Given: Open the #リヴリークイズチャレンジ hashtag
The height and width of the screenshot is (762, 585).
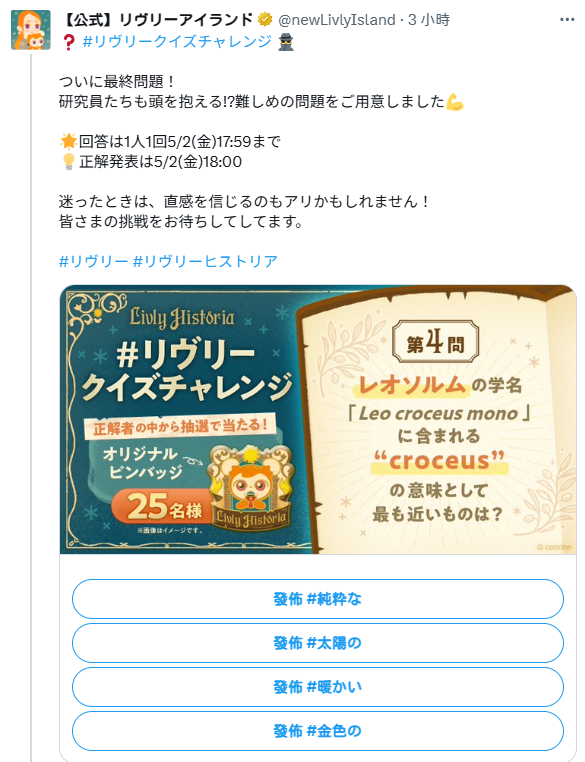Looking at the screenshot, I should coord(177,41).
